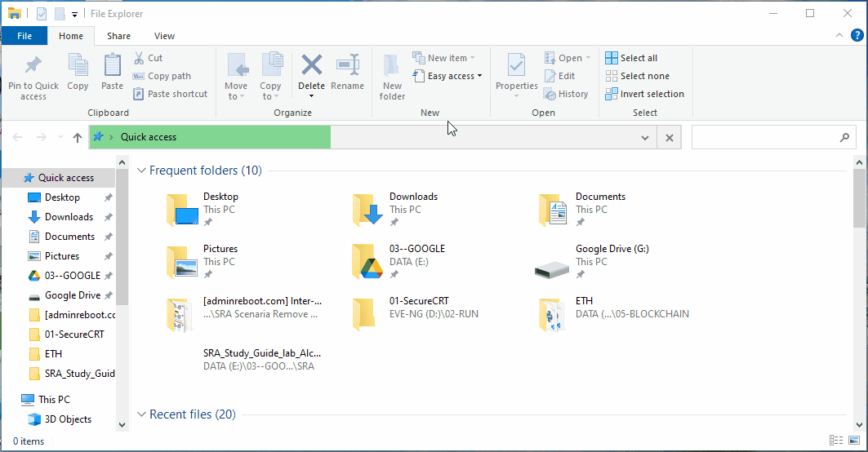
Task: Click the Properties checkmark icon
Action: point(517,64)
